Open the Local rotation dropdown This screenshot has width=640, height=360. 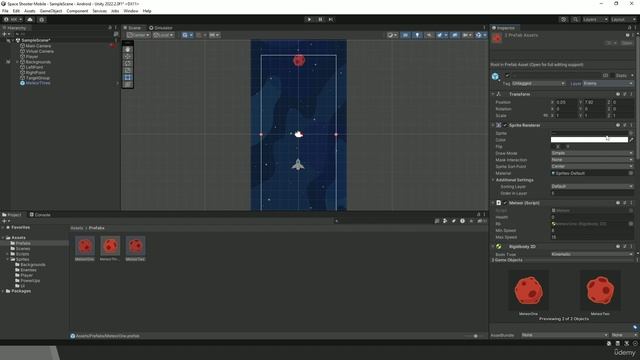coord(163,35)
